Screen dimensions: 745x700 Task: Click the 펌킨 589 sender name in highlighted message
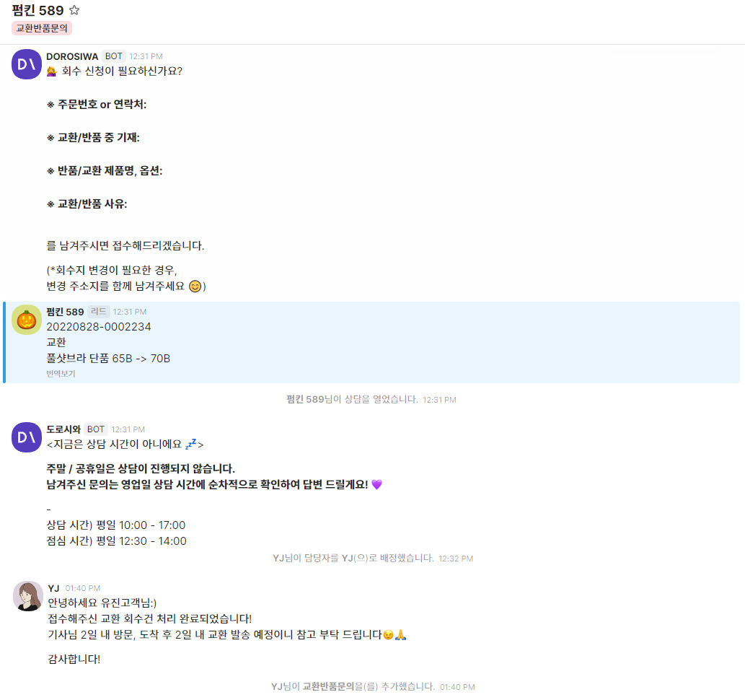pyautogui.click(x=65, y=312)
